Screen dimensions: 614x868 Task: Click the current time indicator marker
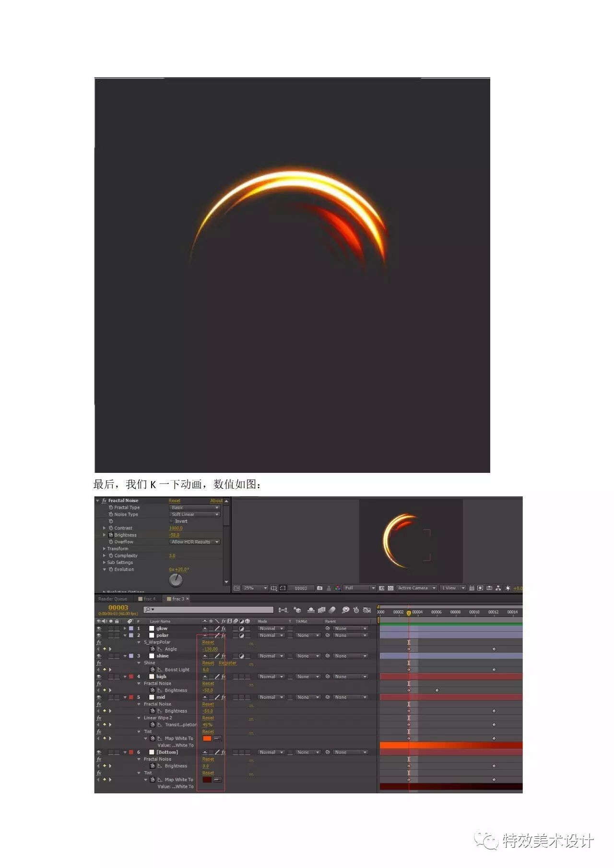coord(409,612)
